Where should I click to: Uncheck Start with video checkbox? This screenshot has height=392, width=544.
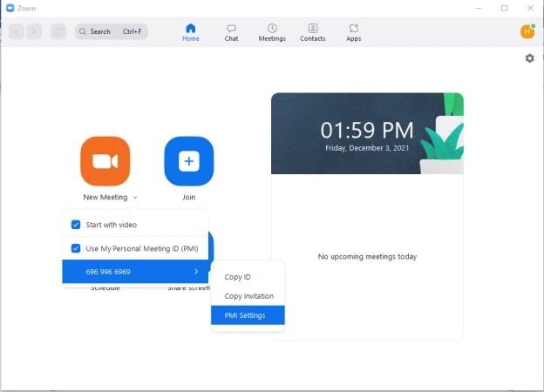coord(76,225)
